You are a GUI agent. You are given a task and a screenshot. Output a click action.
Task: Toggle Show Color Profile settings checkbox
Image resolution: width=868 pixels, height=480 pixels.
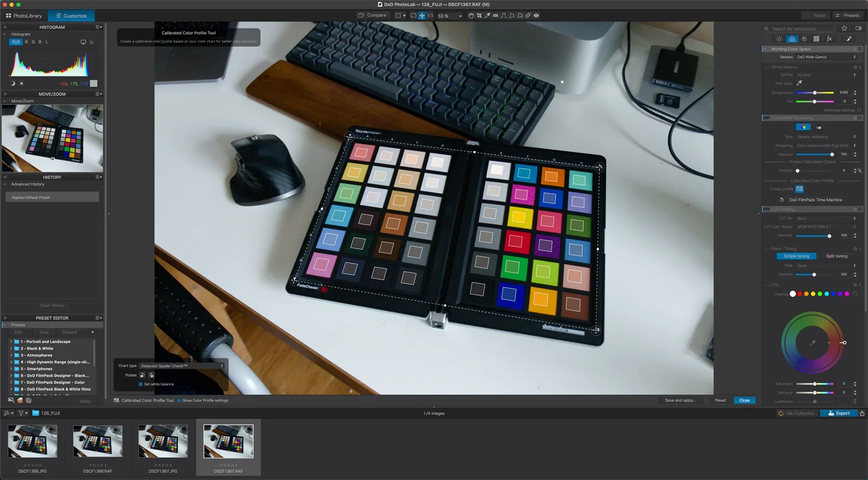pyautogui.click(x=179, y=400)
